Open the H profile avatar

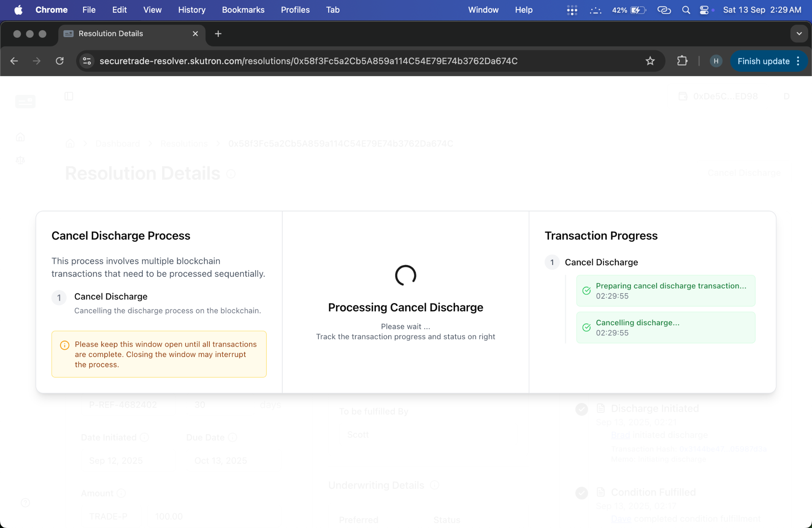[716, 61]
